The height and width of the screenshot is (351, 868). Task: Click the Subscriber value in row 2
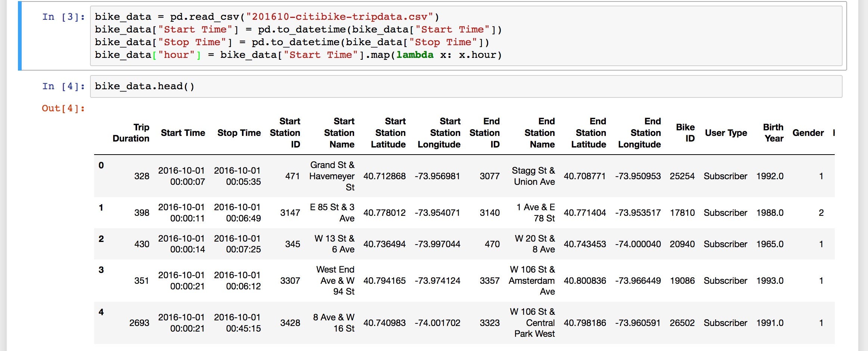point(725,244)
